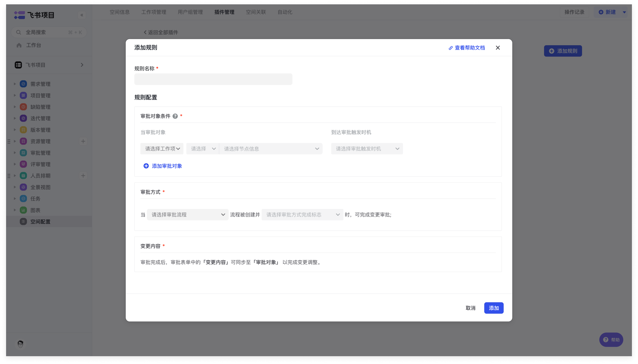
Task: Click the 评审管理 icon
Action: point(23,164)
